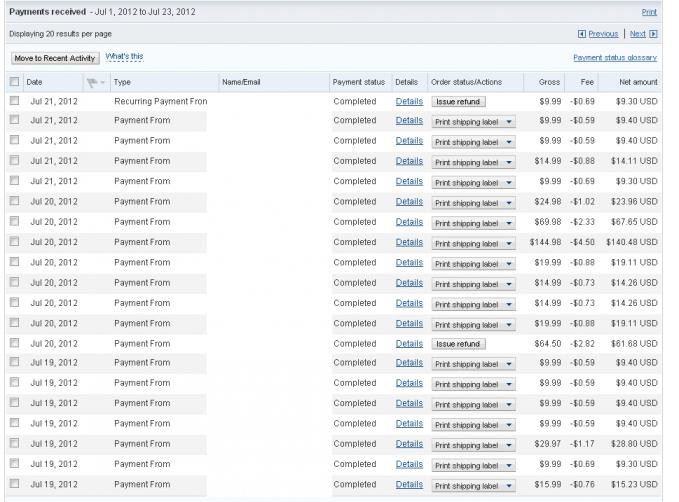Click the 'Payments received' page title

click(48, 12)
